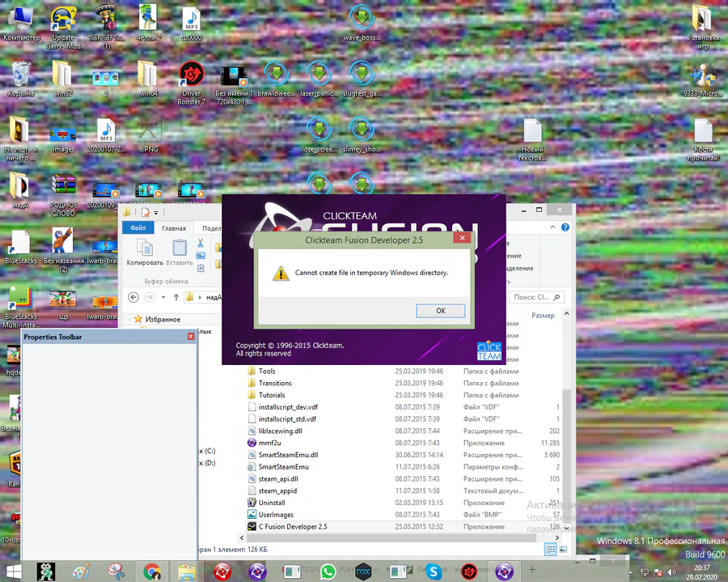The height and width of the screenshot is (582, 728).
Task: Switch Explorer to large thumbnails view icon
Action: 563,550
